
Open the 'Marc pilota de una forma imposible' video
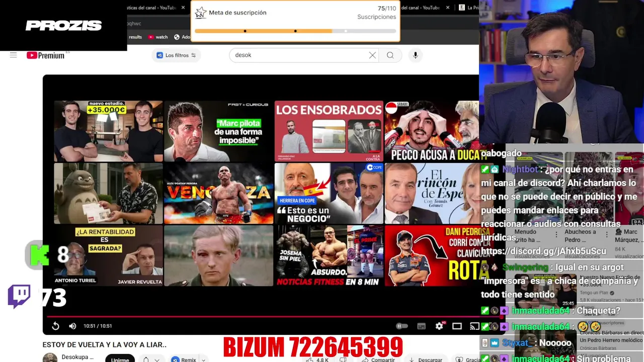coord(218,131)
